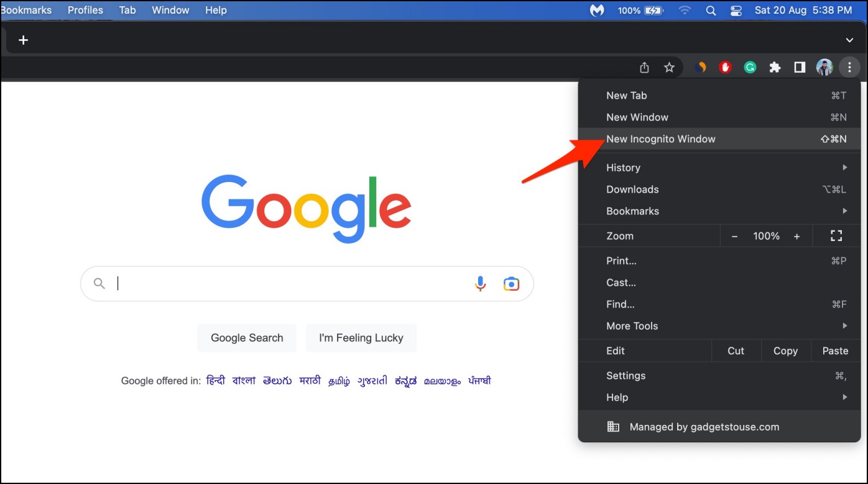The height and width of the screenshot is (484, 868).
Task: Choose New Incognito Window
Action: click(719, 139)
